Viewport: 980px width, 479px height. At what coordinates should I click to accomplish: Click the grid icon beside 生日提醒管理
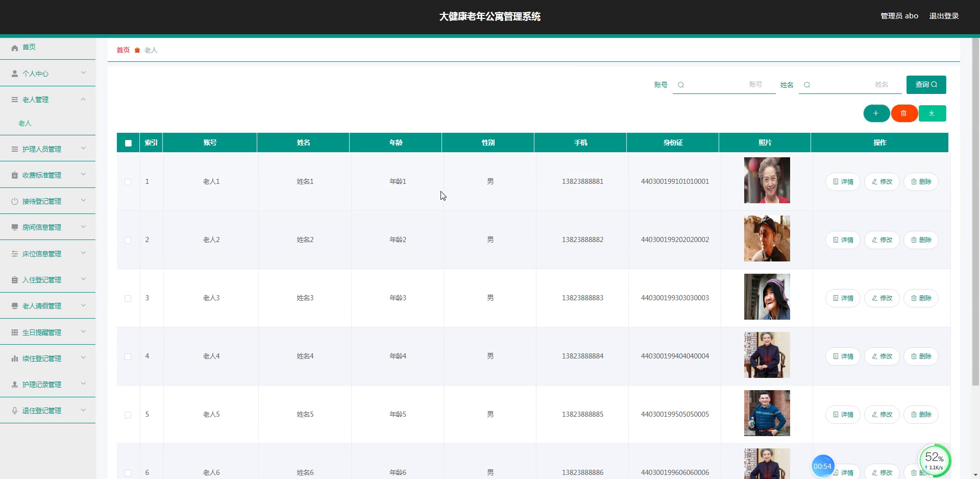pyautogui.click(x=15, y=332)
